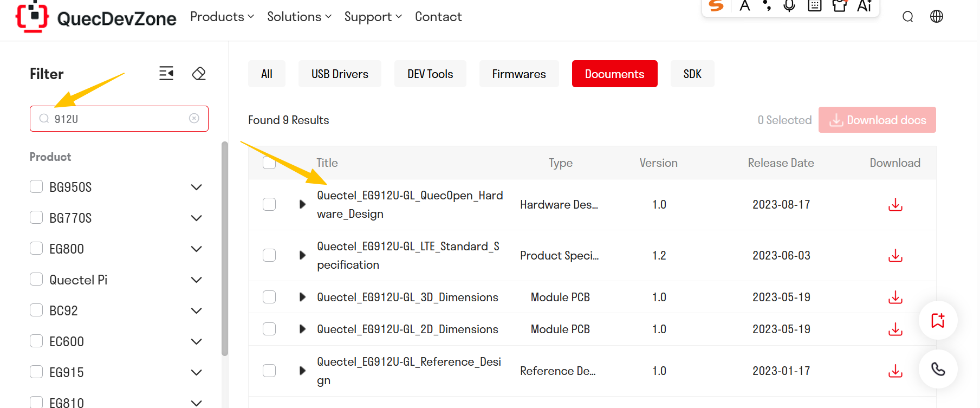Open the IME skin shirt icon

840,5
